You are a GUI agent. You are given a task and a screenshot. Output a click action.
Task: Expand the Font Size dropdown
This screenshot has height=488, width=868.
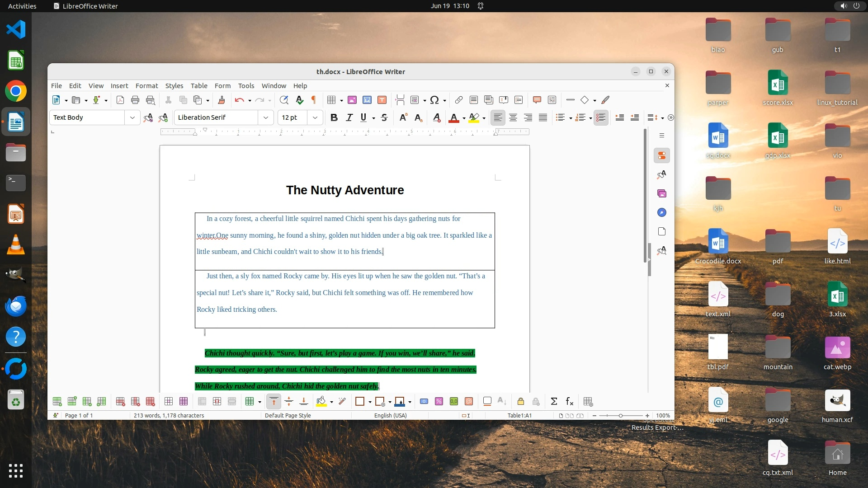point(315,117)
